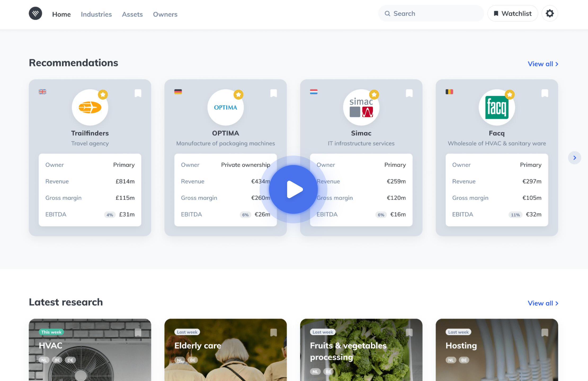Click IT infrastructure services text
588x381 pixels.
(x=361, y=143)
